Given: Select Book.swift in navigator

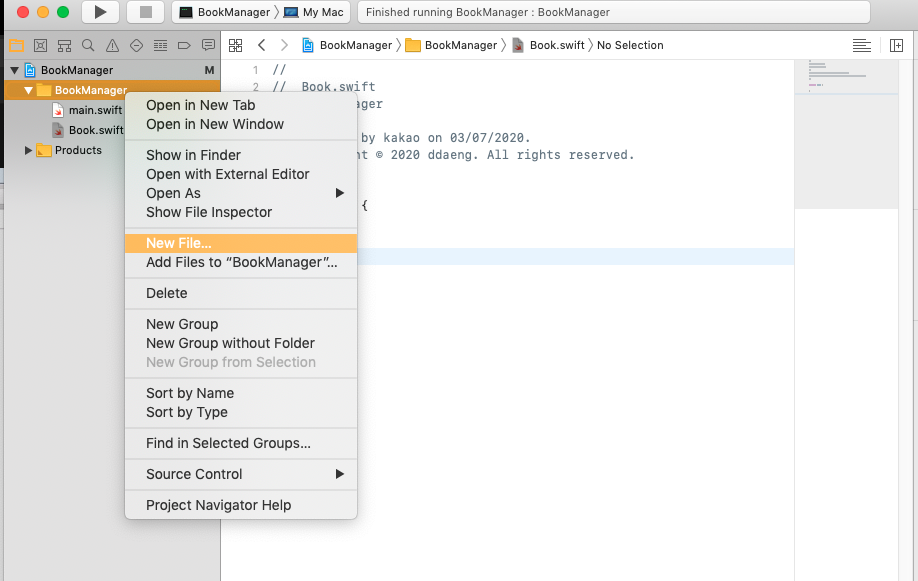Looking at the screenshot, I should pyautogui.click(x=87, y=130).
